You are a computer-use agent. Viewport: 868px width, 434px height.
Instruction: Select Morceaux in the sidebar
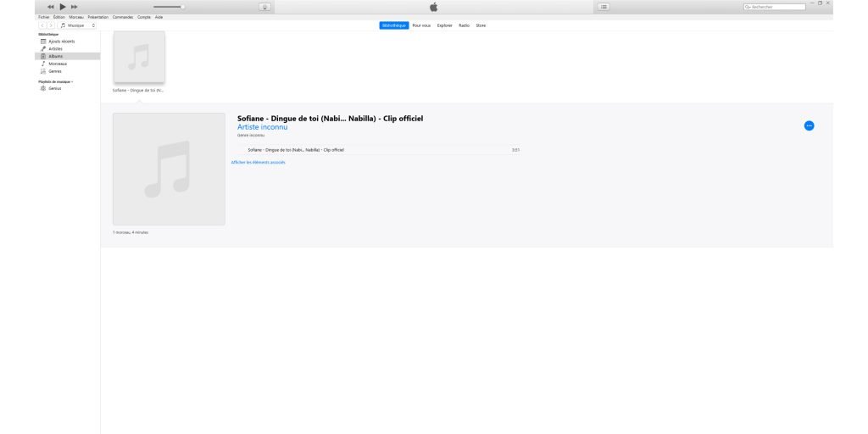[x=68, y=64]
